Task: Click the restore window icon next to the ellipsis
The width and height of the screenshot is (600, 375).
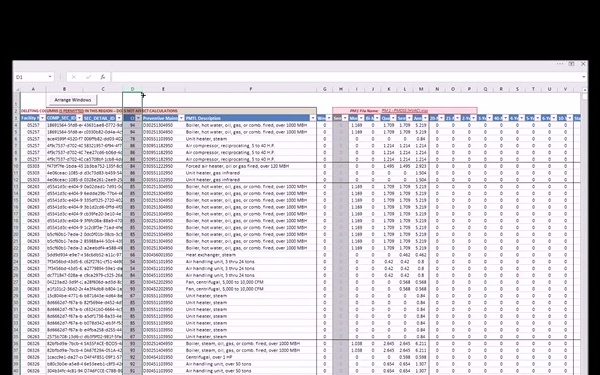Action: pos(571,64)
